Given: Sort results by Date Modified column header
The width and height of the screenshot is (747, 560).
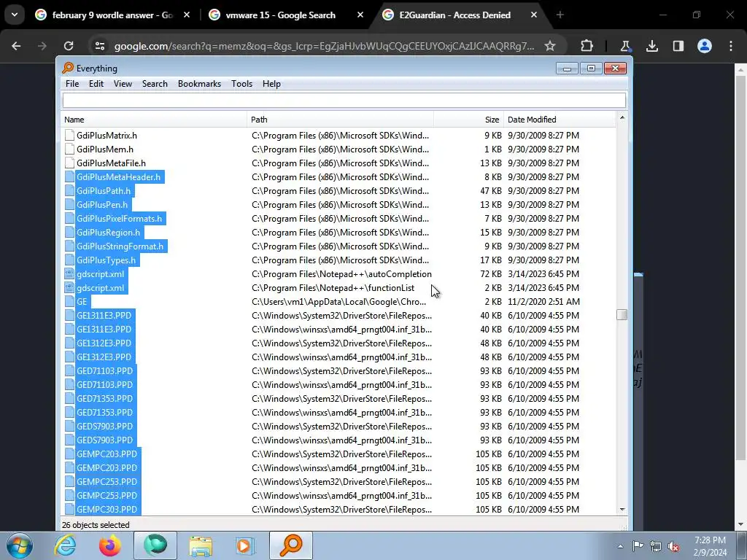Looking at the screenshot, I should (x=560, y=120).
